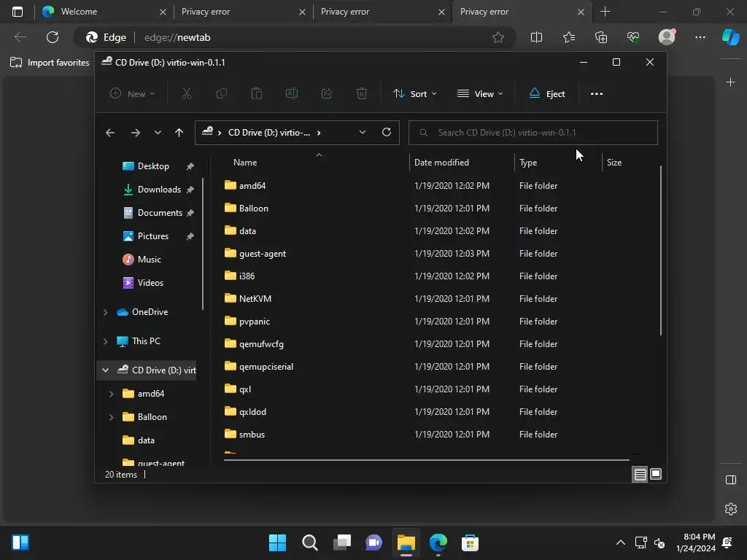
Task: Open Edge split screen icon
Action: click(536, 37)
